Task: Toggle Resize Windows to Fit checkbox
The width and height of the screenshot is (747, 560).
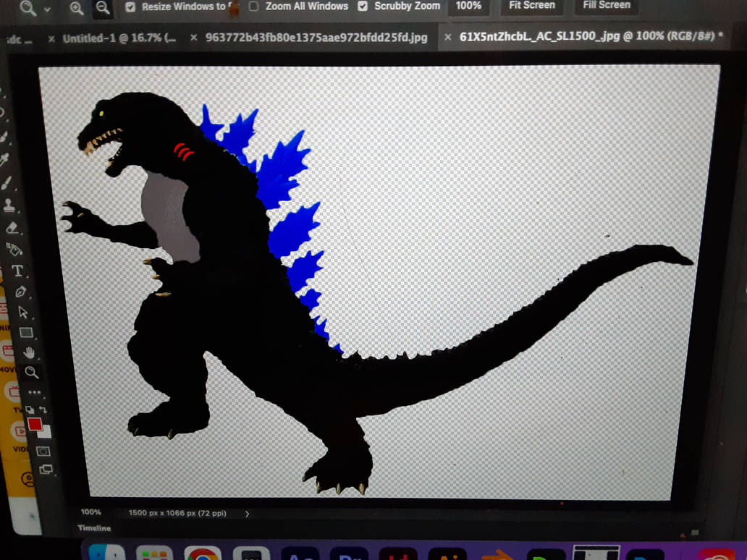Action: [130, 7]
